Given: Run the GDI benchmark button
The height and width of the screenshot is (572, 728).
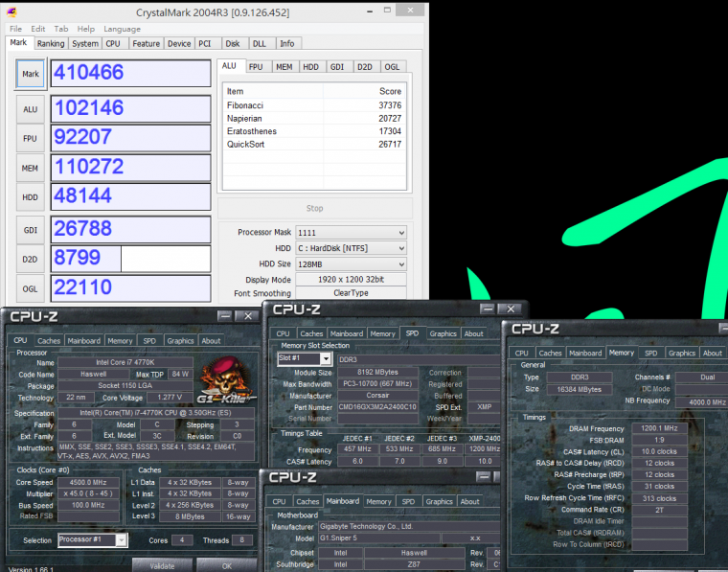Looking at the screenshot, I should [x=31, y=230].
